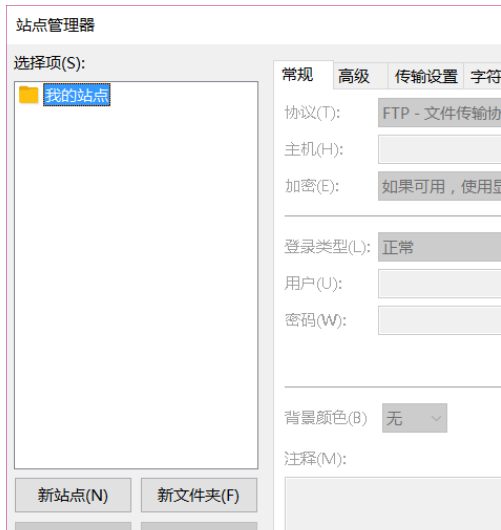501x530 pixels.
Task: Click the 站点管理器 title bar
Action: pos(254,25)
